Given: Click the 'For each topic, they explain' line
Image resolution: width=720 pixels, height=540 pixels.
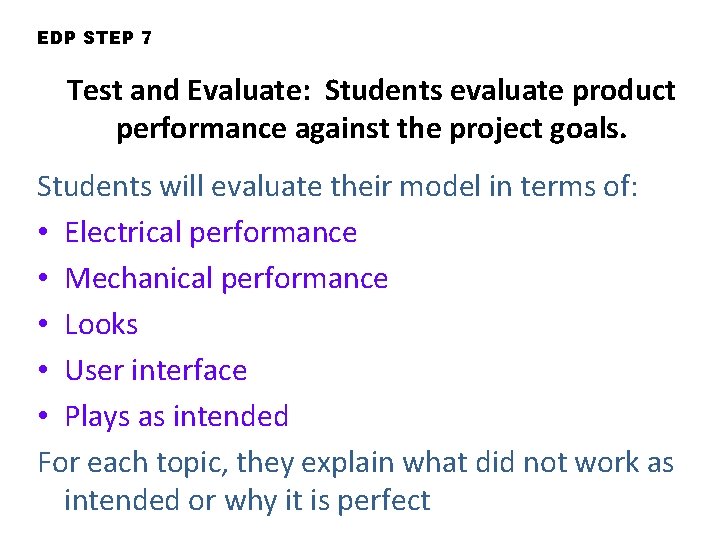Looking at the screenshot, I should click(220, 463).
